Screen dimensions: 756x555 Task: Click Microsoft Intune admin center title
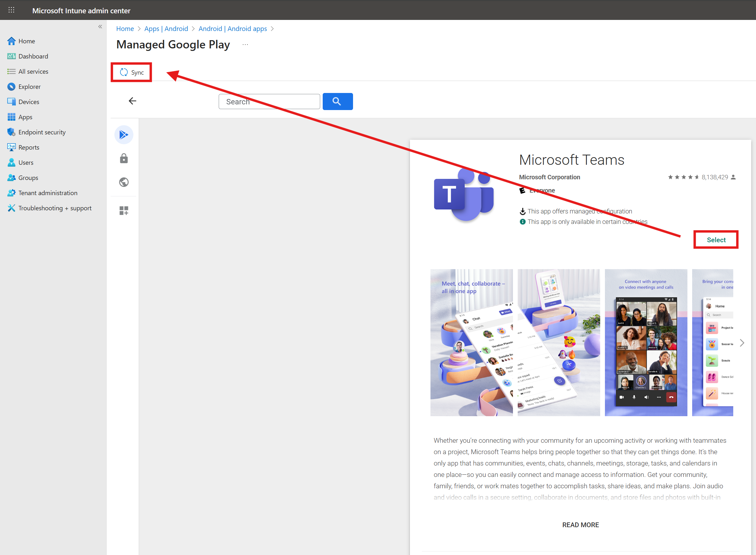[x=81, y=10]
